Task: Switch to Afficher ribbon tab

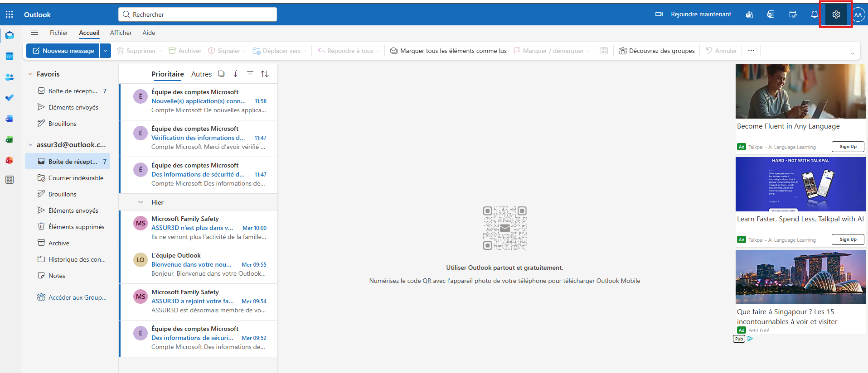Action: tap(121, 33)
